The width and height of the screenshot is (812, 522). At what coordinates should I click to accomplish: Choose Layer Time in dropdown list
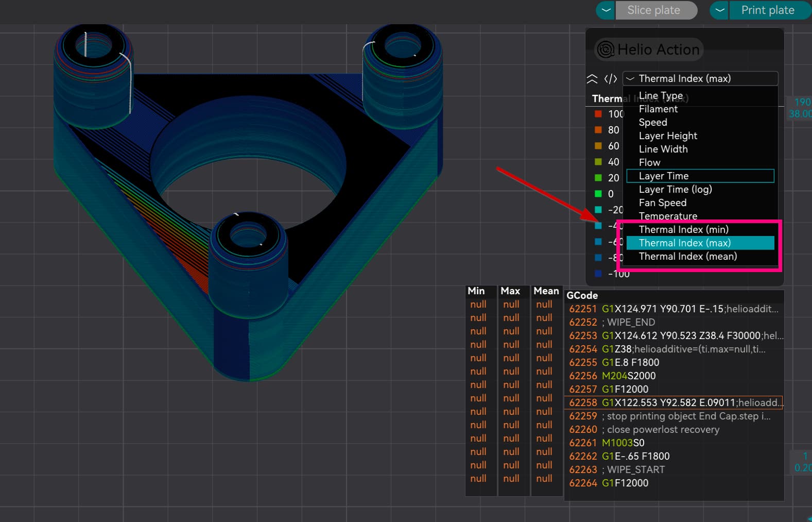pyautogui.click(x=664, y=176)
